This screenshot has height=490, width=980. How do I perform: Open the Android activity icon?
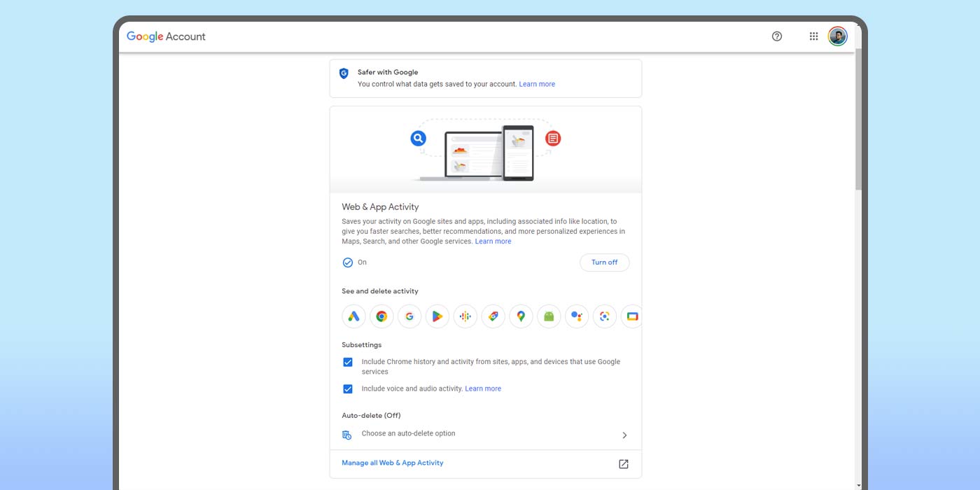click(549, 316)
